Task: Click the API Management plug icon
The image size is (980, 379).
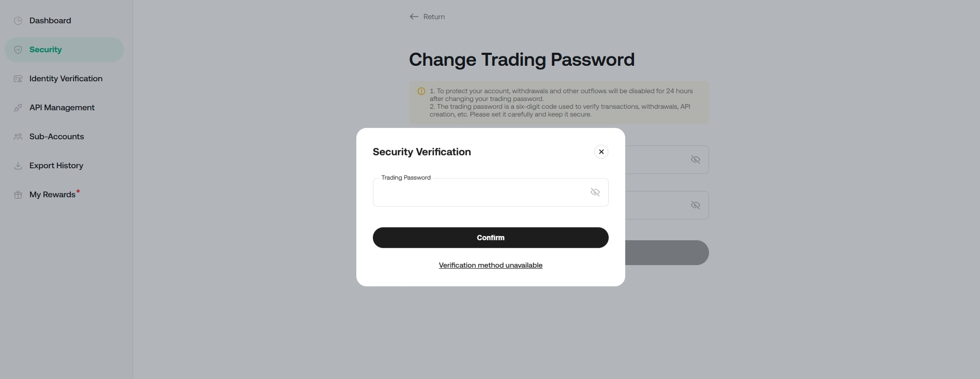Action: click(18, 108)
